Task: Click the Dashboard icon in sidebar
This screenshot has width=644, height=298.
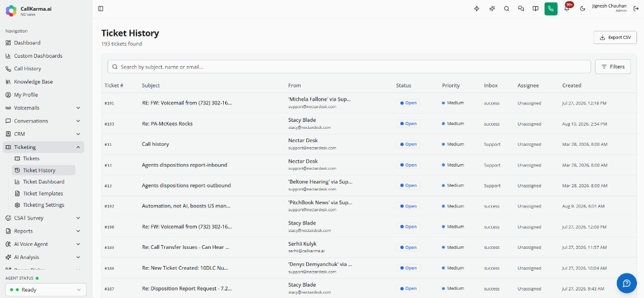Action: pyautogui.click(x=8, y=43)
